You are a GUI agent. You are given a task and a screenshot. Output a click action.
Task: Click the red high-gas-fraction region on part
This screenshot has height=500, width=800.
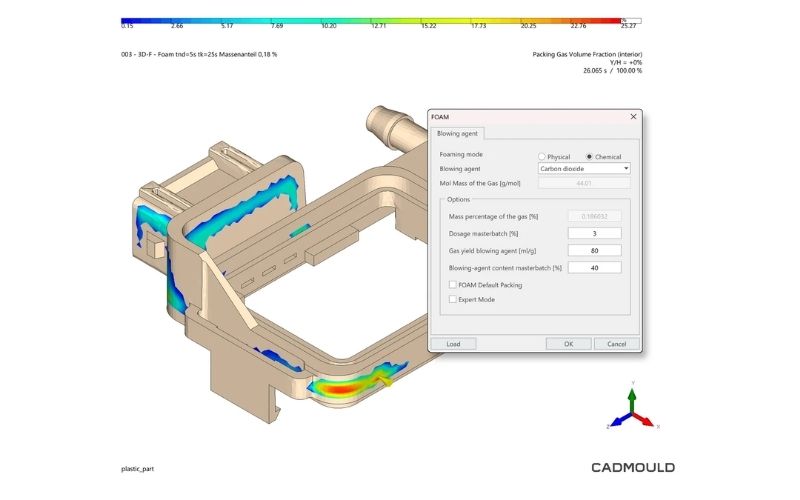click(x=341, y=389)
